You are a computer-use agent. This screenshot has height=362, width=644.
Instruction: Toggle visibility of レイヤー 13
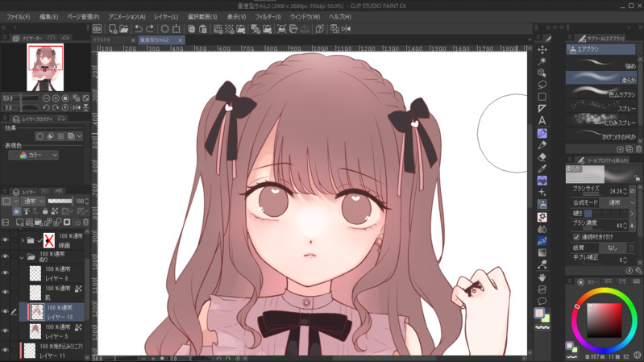(6, 311)
